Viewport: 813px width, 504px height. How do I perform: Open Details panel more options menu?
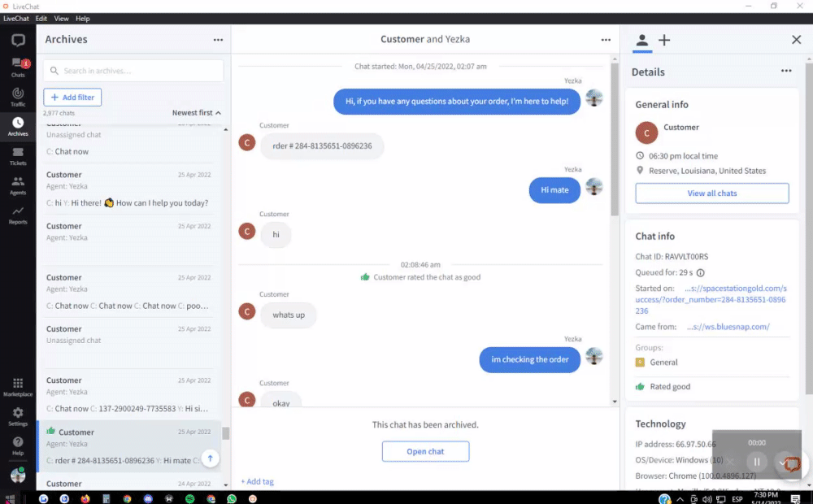click(786, 71)
